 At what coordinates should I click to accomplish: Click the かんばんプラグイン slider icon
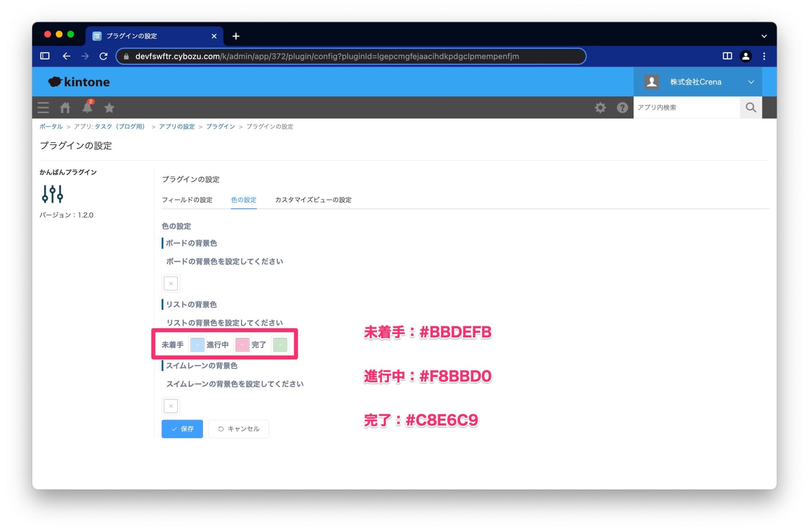[53, 194]
